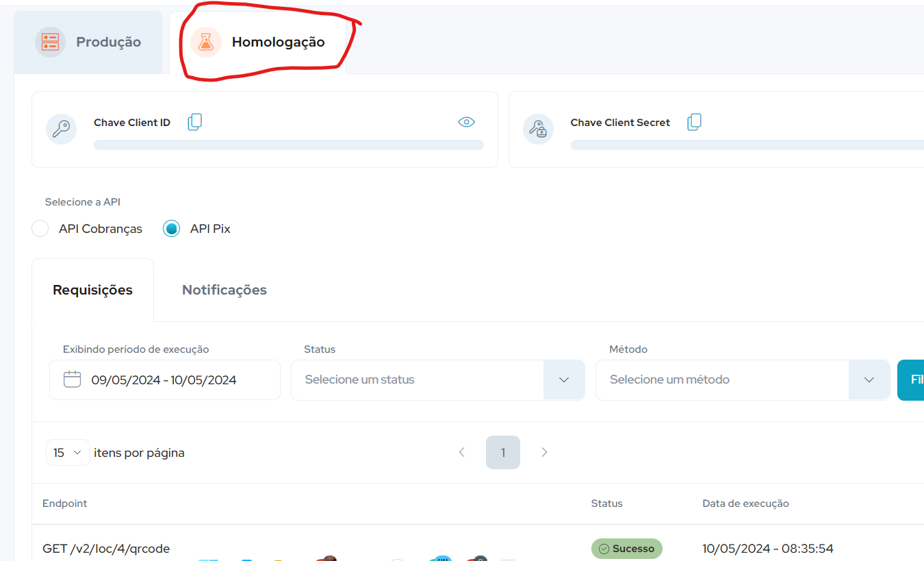Screen dimensions: 924x561
Task: Click the Chave Client Secret label
Action: [x=620, y=123]
